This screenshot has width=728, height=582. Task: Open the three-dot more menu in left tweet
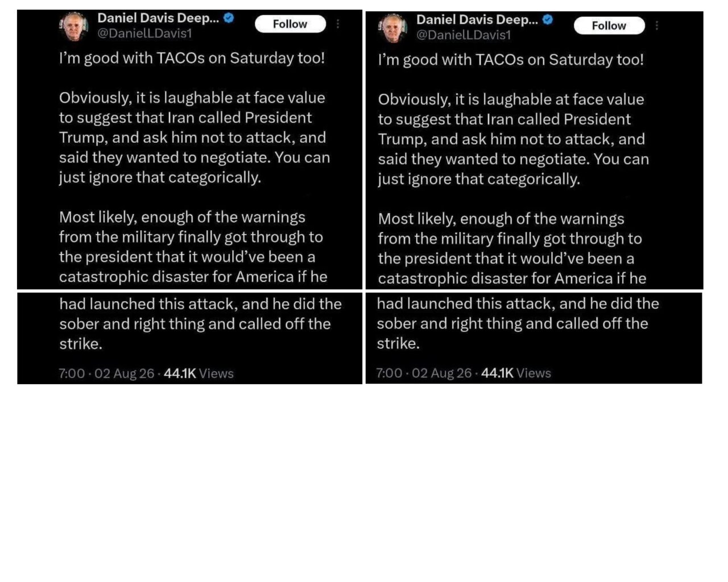[338, 24]
